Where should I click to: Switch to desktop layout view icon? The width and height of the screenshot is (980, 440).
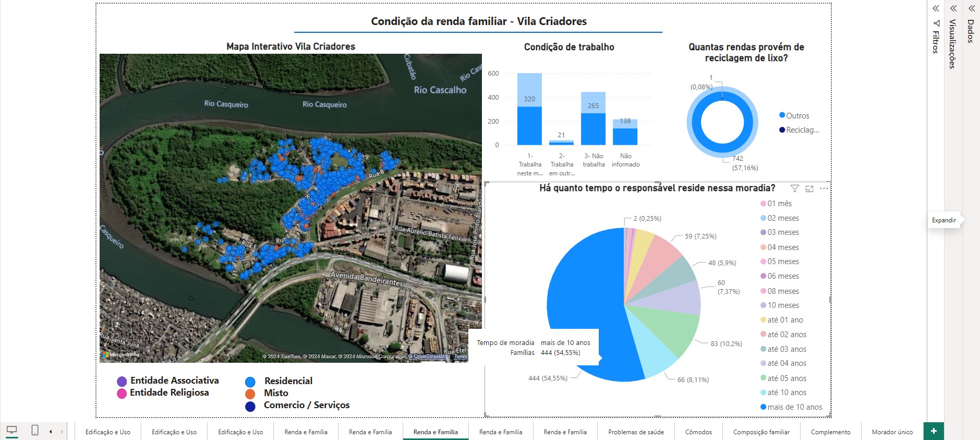pyautogui.click(x=11, y=431)
